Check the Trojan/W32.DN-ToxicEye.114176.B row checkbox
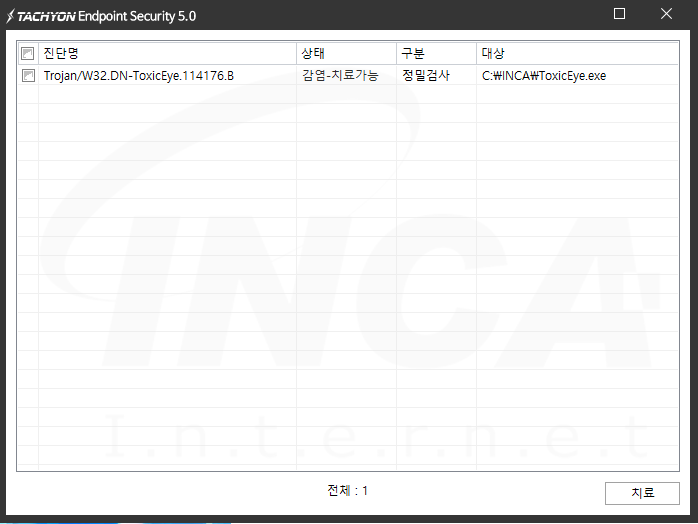Viewport: 698px width, 524px height. tap(28, 76)
